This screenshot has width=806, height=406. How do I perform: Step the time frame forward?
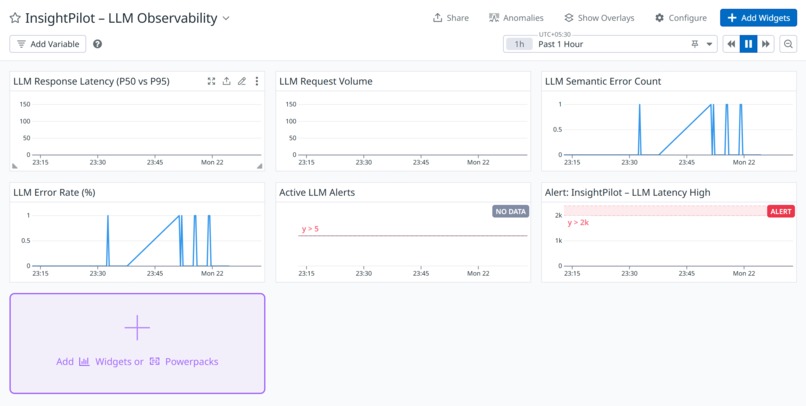pyautogui.click(x=766, y=44)
